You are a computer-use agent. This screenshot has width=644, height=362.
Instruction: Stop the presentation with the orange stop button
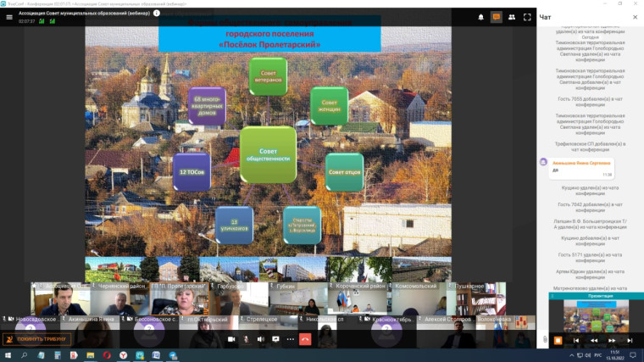[x=558, y=341]
